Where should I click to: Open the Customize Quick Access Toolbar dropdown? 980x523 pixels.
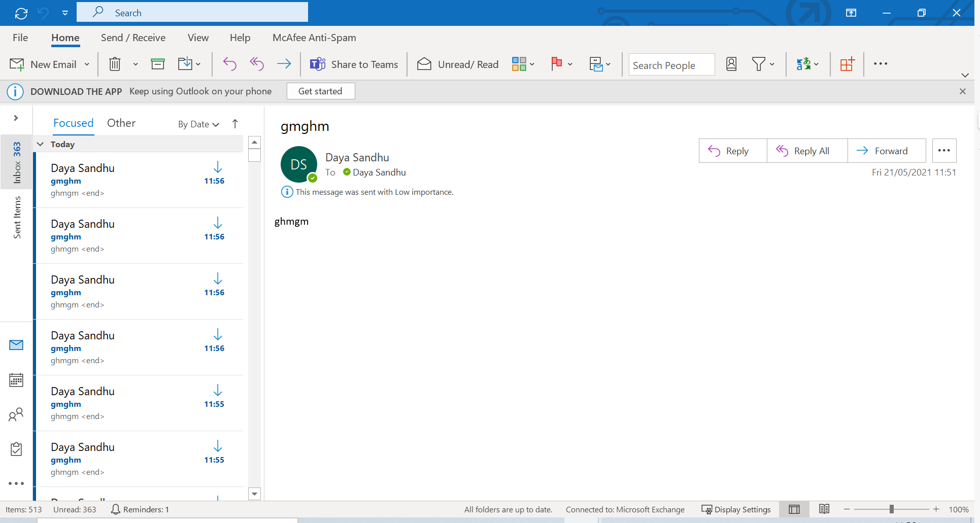click(x=65, y=13)
